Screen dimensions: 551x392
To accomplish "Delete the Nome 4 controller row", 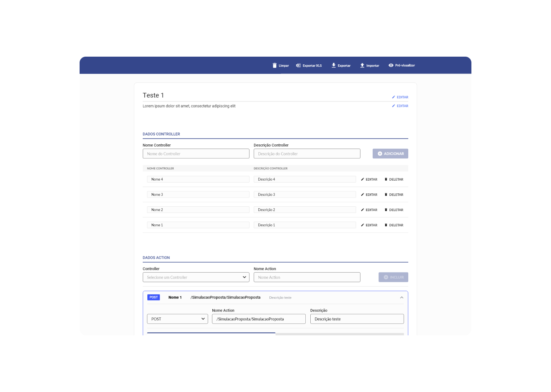I will (x=394, y=180).
